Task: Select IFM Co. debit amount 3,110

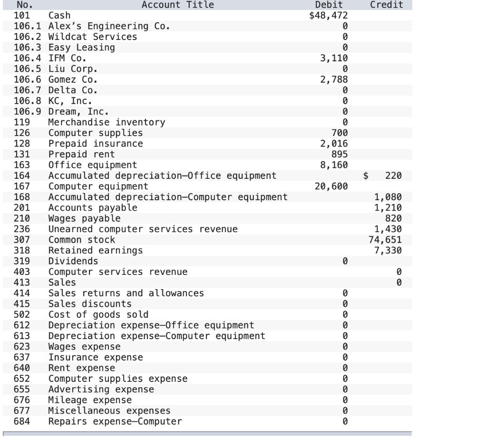Action: pyautogui.click(x=334, y=58)
